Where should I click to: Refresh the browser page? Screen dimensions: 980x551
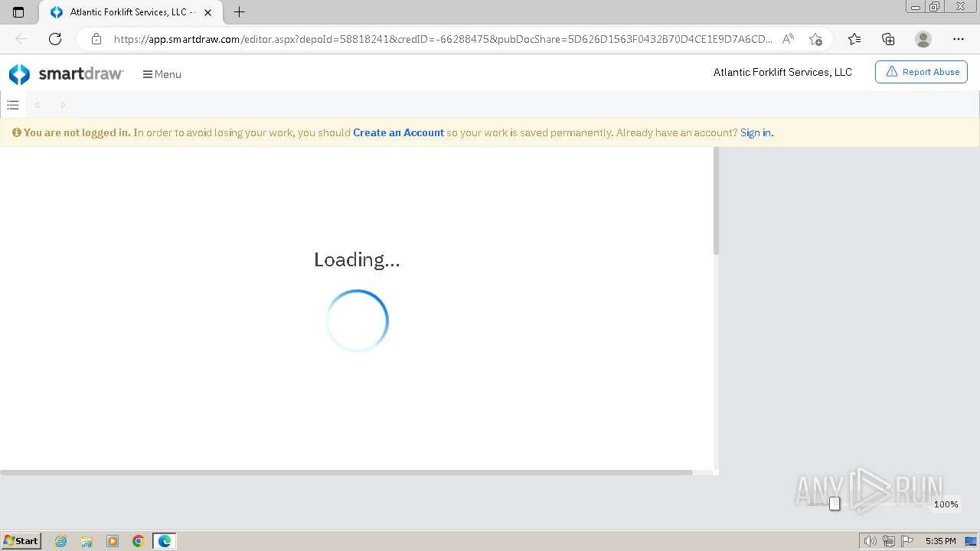[x=55, y=39]
